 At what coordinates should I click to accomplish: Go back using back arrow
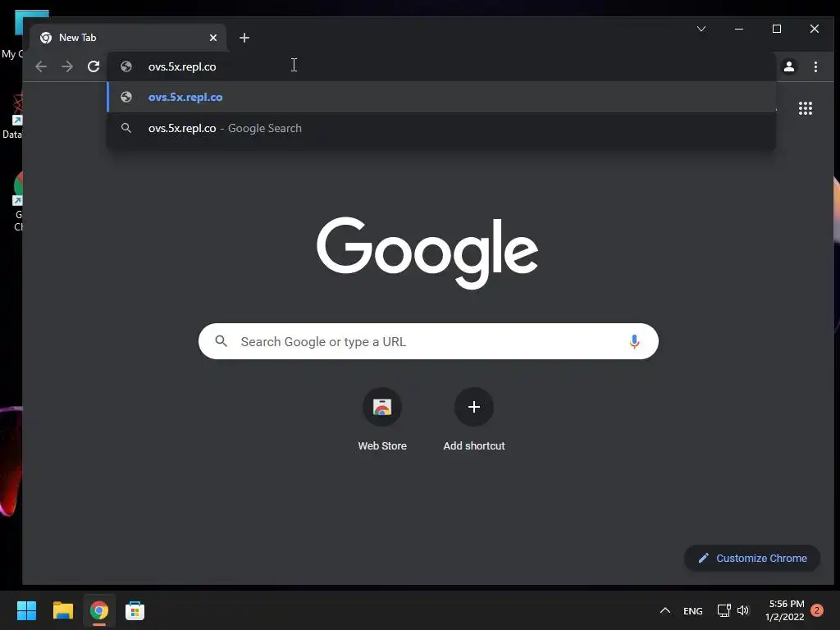coord(41,66)
